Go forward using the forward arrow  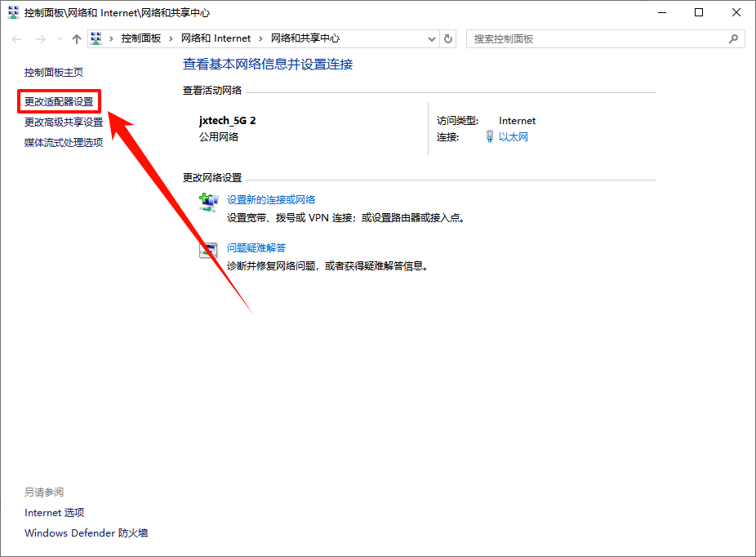pyautogui.click(x=41, y=39)
